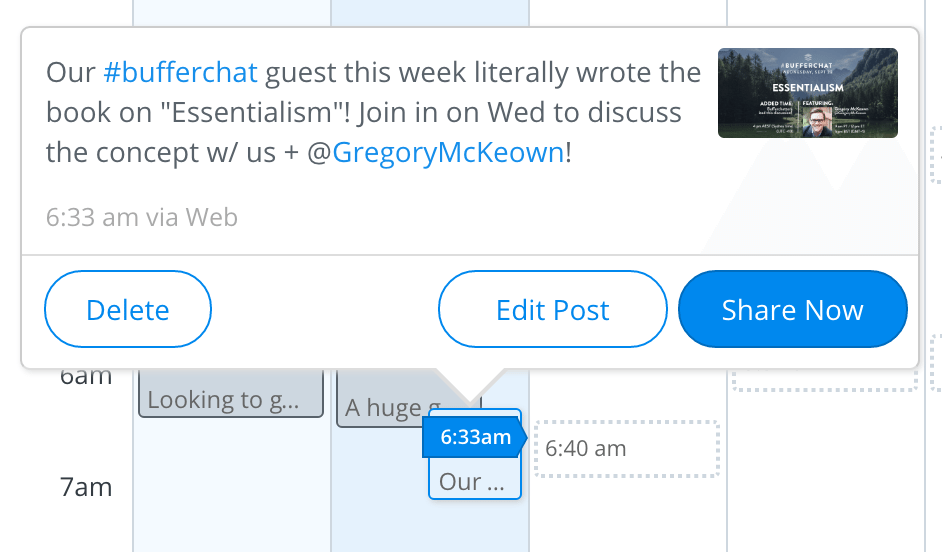Share the post immediately with Share Now
The width and height of the screenshot is (942, 552).
click(792, 309)
